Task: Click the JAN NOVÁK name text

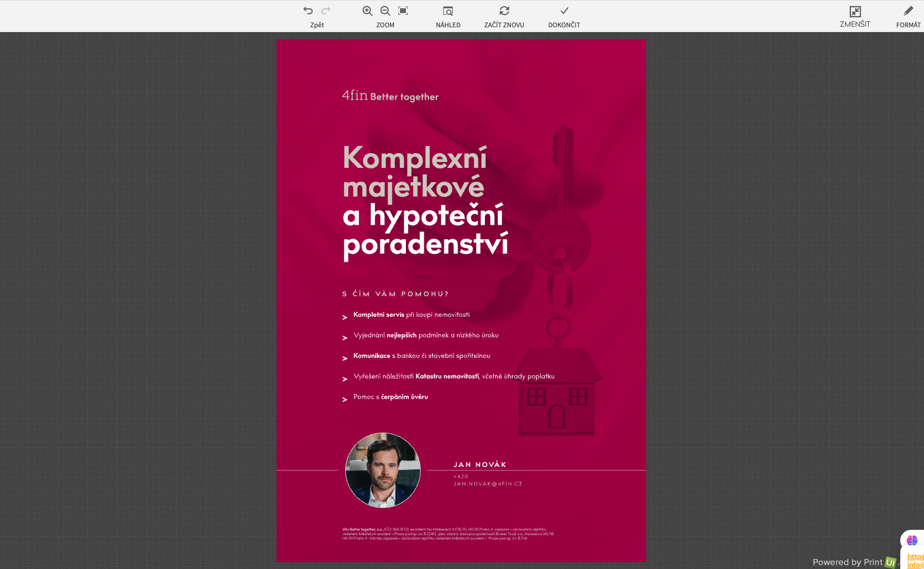Action: click(480, 465)
